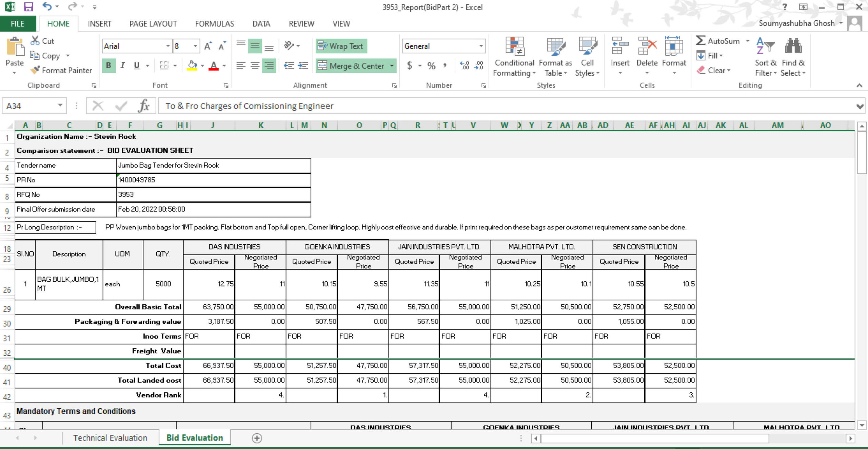
Task: Click the Save icon in quick access toolbar
Action: pos(28,6)
